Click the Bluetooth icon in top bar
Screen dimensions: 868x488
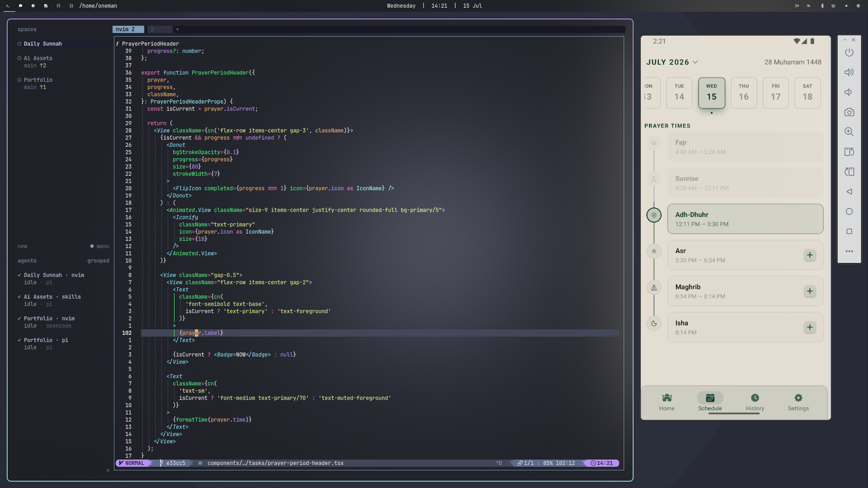822,5
